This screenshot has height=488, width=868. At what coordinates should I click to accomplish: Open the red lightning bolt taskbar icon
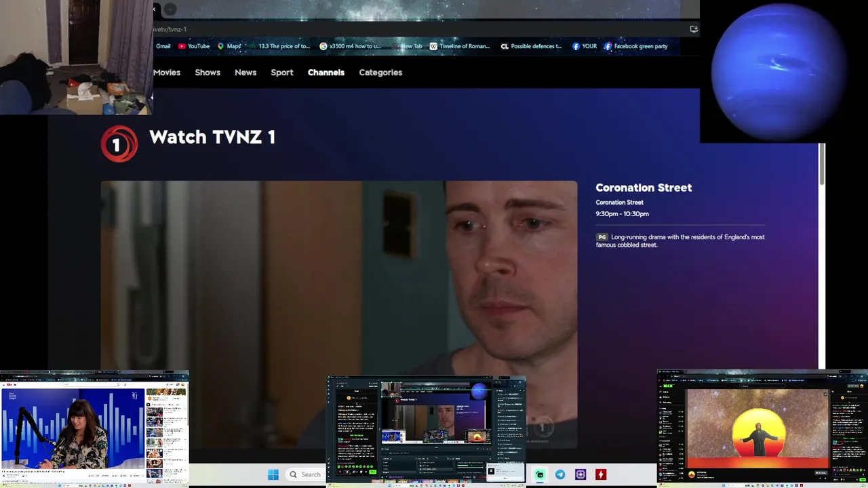coord(601,474)
